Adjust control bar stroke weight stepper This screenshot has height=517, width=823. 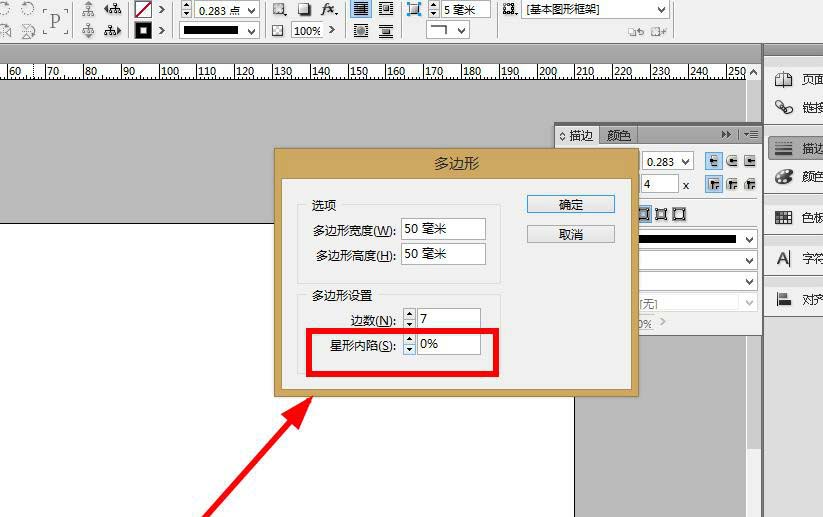click(x=186, y=9)
